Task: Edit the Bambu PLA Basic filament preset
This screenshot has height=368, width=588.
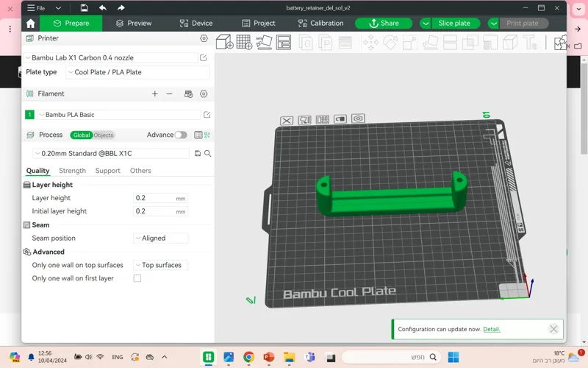Action: [x=207, y=115]
